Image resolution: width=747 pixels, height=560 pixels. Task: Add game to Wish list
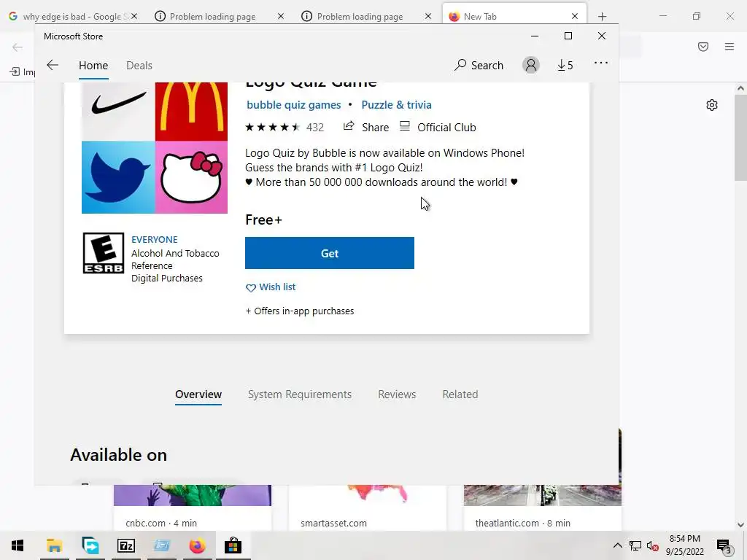[x=271, y=287]
